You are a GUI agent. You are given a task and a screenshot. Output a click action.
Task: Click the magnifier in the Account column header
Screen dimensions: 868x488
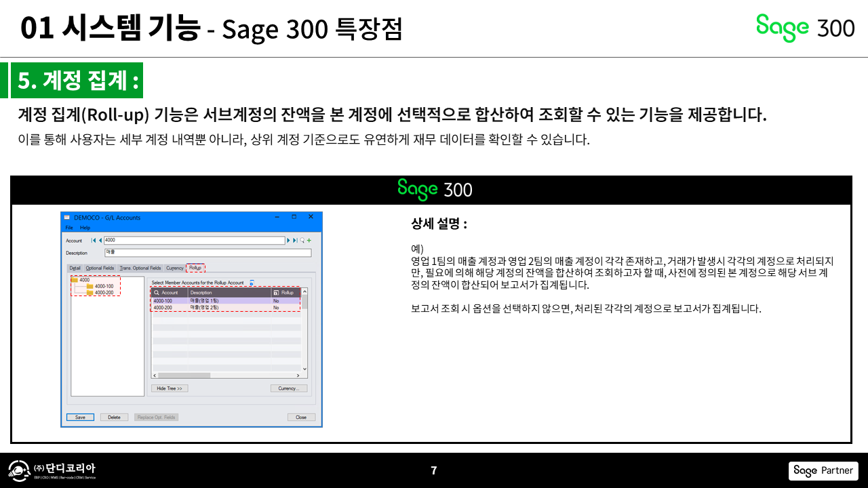(157, 292)
